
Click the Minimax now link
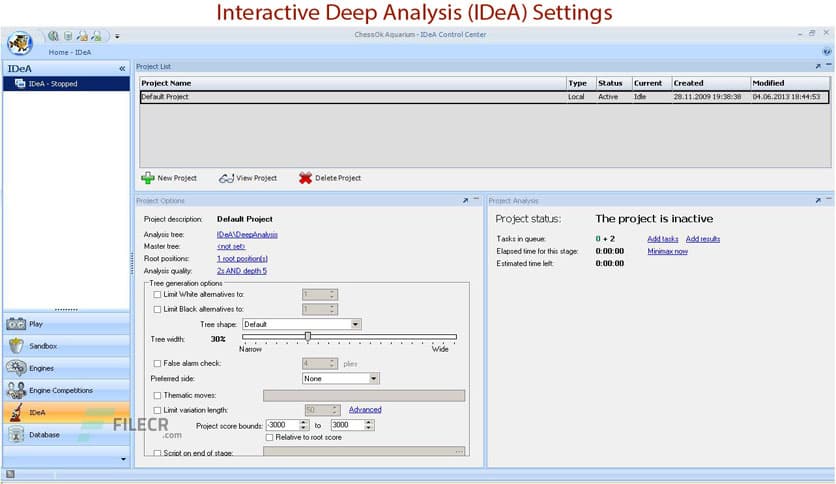click(x=667, y=251)
